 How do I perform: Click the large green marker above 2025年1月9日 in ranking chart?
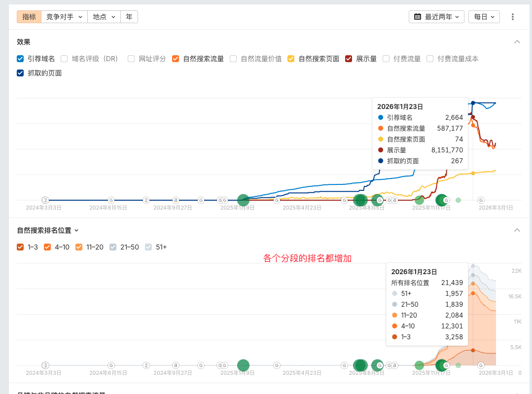pyautogui.click(x=243, y=365)
